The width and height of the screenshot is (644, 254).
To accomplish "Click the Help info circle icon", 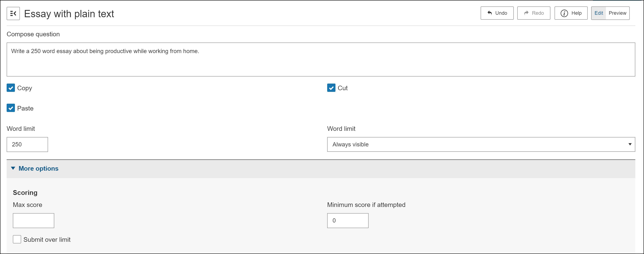I will [x=564, y=13].
